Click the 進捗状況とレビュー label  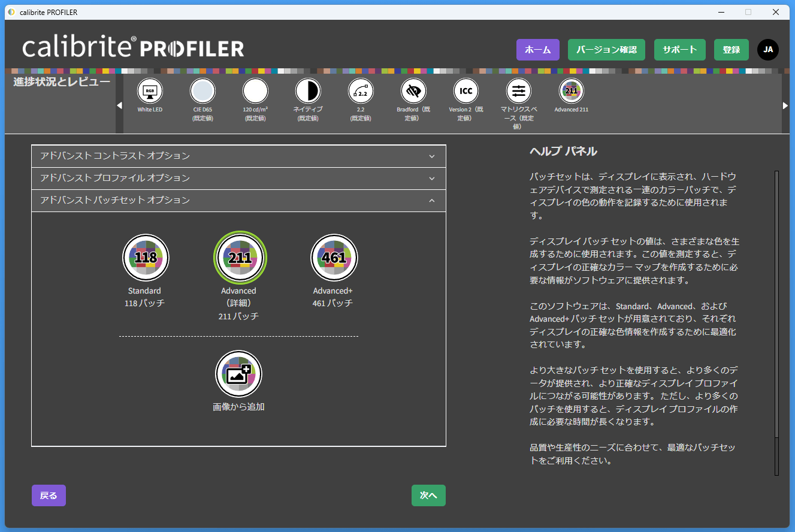(62, 82)
